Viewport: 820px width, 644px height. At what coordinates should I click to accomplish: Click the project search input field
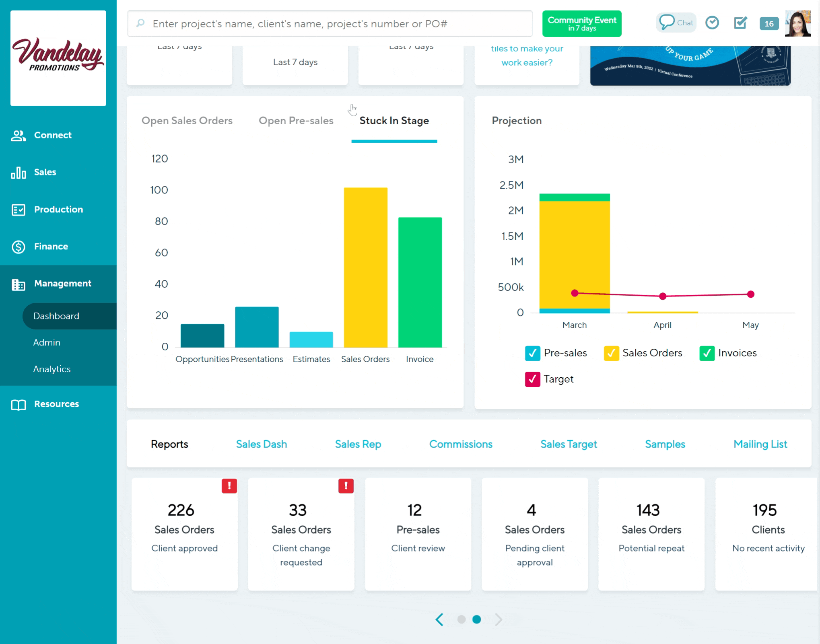pyautogui.click(x=330, y=24)
